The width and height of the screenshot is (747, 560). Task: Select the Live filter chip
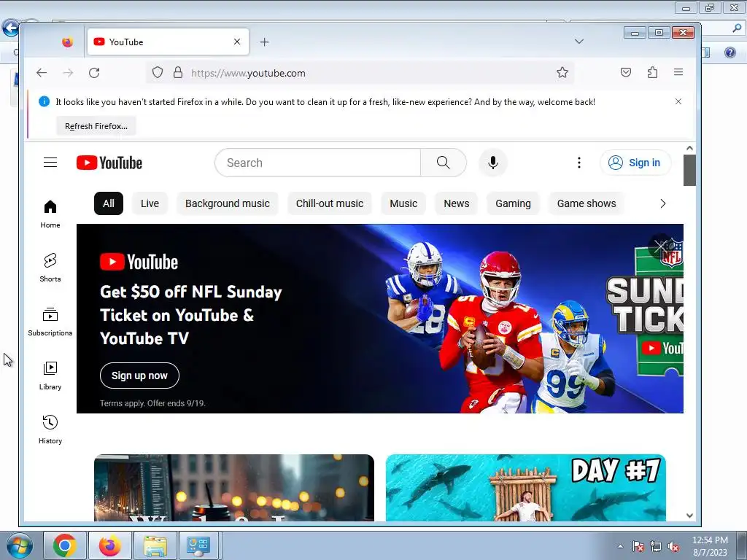(150, 203)
